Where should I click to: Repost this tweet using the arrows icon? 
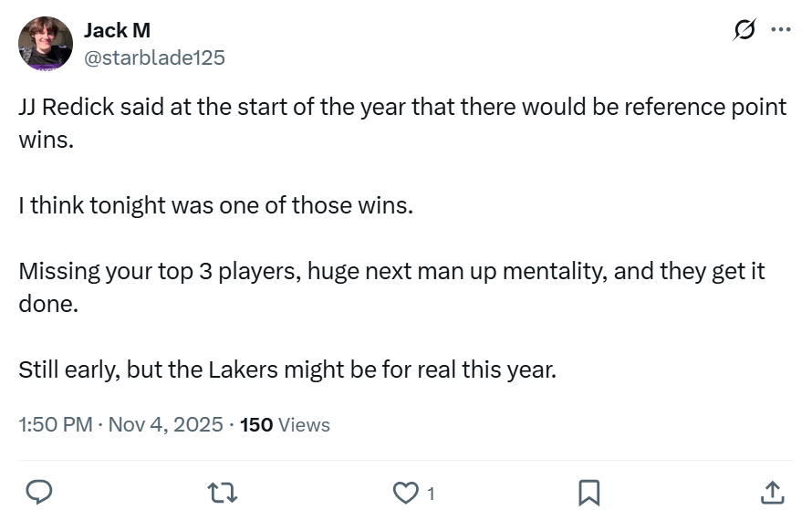223,493
